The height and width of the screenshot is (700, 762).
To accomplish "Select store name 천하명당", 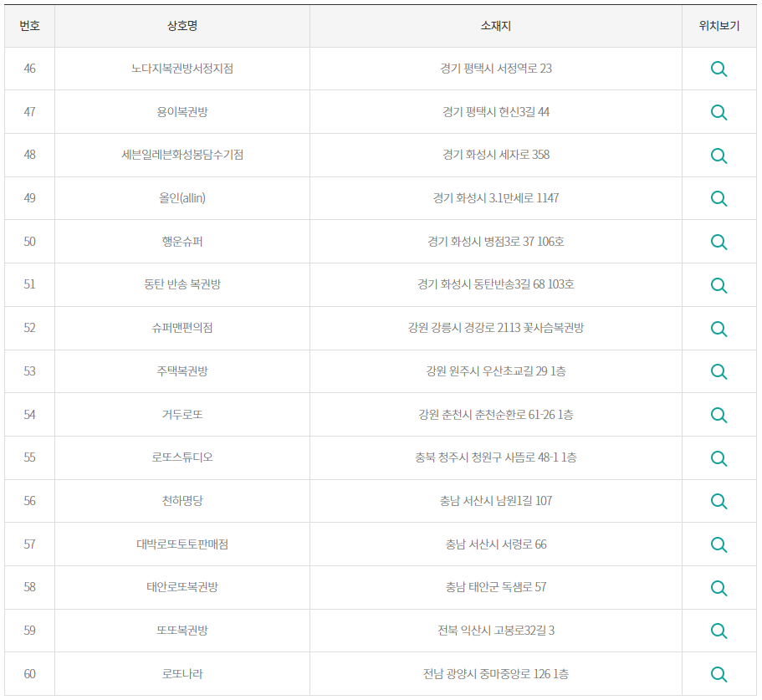I will [182, 501].
